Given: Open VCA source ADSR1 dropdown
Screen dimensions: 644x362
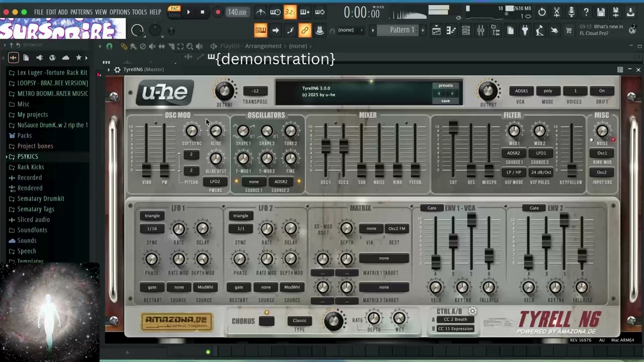Looking at the screenshot, I should point(521,91).
